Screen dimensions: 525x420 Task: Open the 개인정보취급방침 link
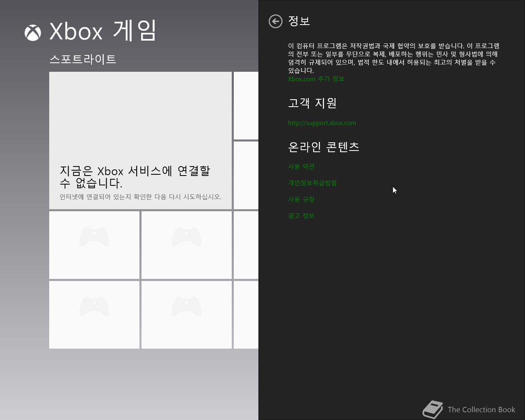(x=312, y=183)
